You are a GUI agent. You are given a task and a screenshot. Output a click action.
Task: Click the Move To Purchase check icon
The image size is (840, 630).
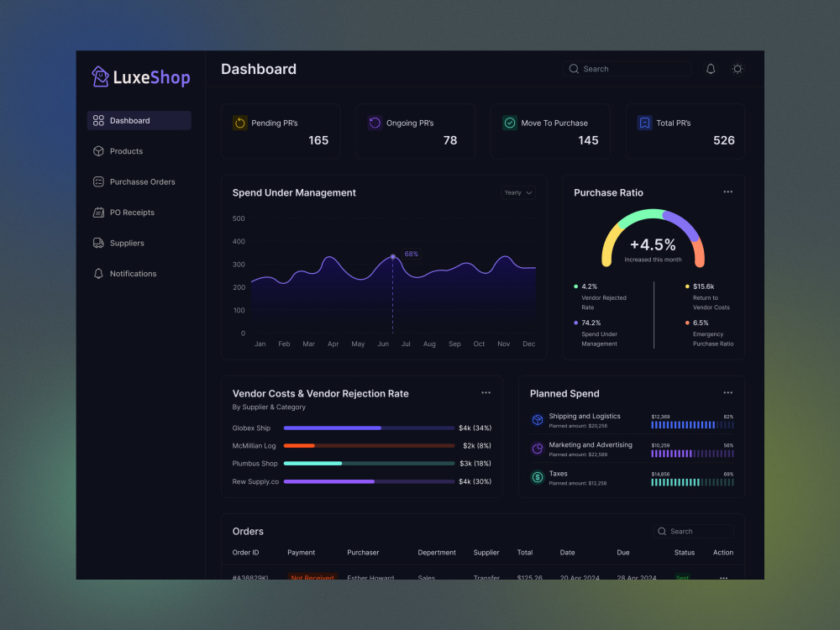point(510,123)
